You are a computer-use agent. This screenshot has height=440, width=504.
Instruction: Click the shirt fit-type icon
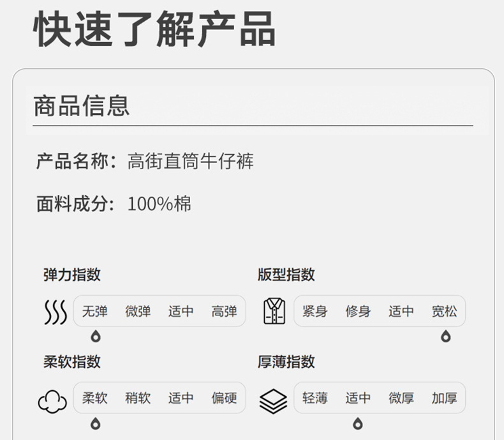(274, 311)
